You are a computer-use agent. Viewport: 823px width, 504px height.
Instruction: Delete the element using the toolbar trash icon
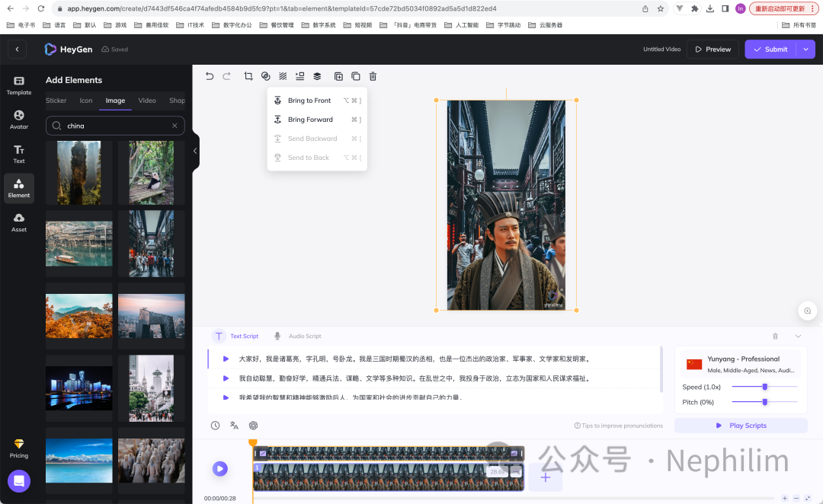[373, 76]
